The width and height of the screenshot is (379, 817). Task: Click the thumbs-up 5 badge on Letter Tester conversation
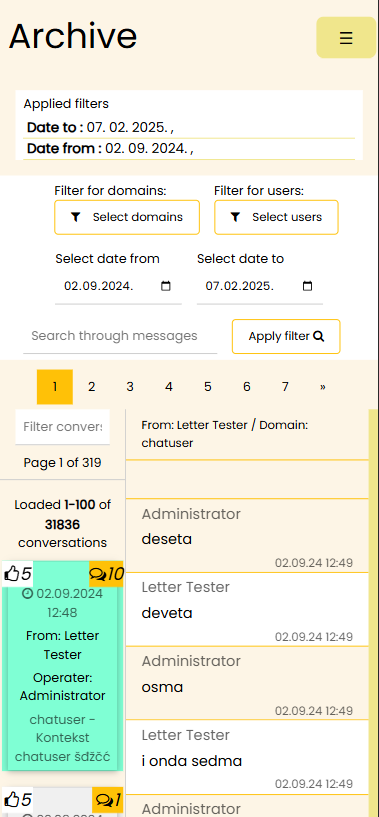(18, 574)
